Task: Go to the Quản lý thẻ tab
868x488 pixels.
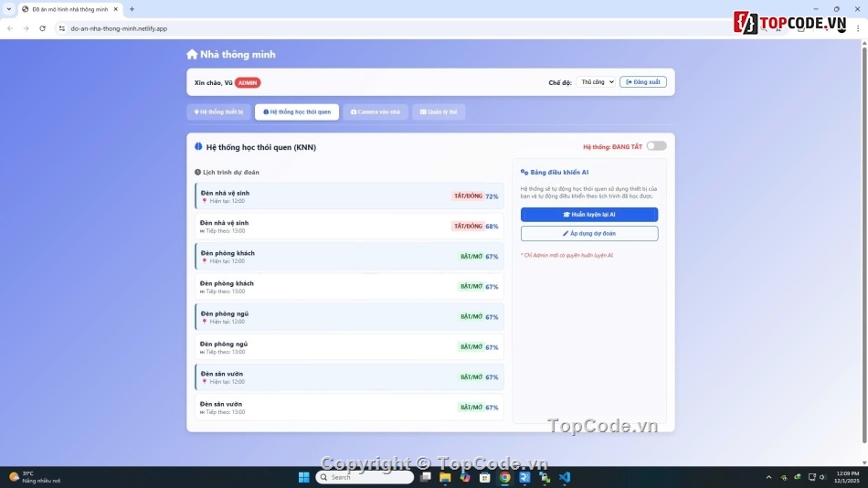Action: point(439,112)
